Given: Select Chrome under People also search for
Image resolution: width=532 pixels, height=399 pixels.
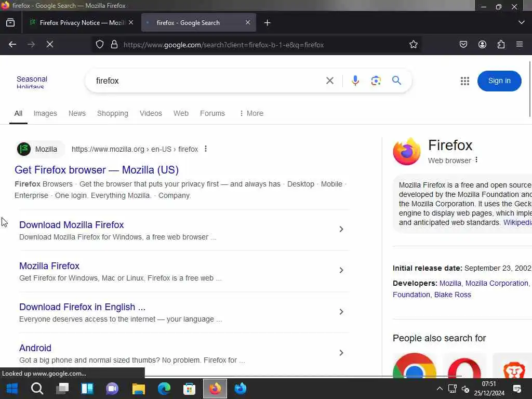Looking at the screenshot, I should coord(414,366).
